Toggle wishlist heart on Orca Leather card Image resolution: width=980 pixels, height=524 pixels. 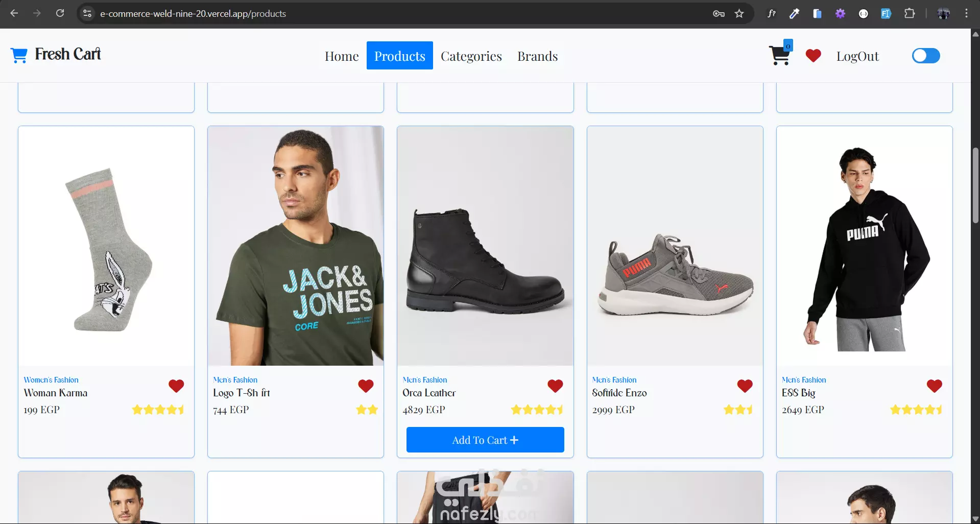click(555, 386)
